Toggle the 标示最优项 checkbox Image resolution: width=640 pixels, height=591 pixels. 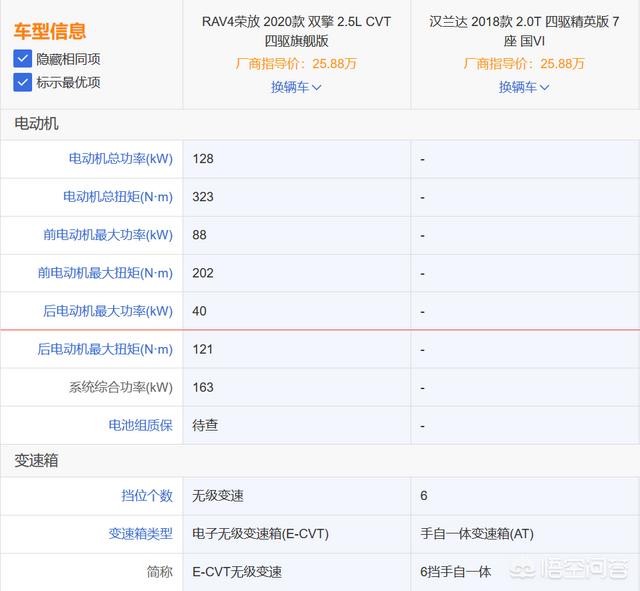coord(22,82)
